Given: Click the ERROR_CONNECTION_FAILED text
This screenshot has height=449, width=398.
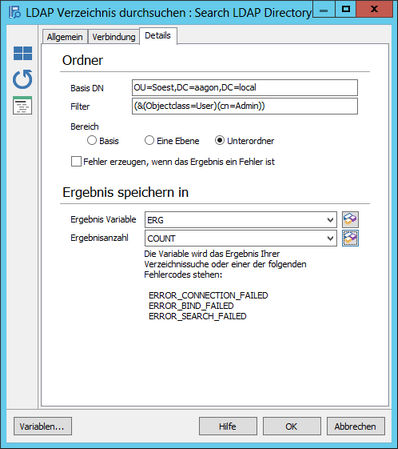Looking at the screenshot, I should pyautogui.click(x=208, y=296).
